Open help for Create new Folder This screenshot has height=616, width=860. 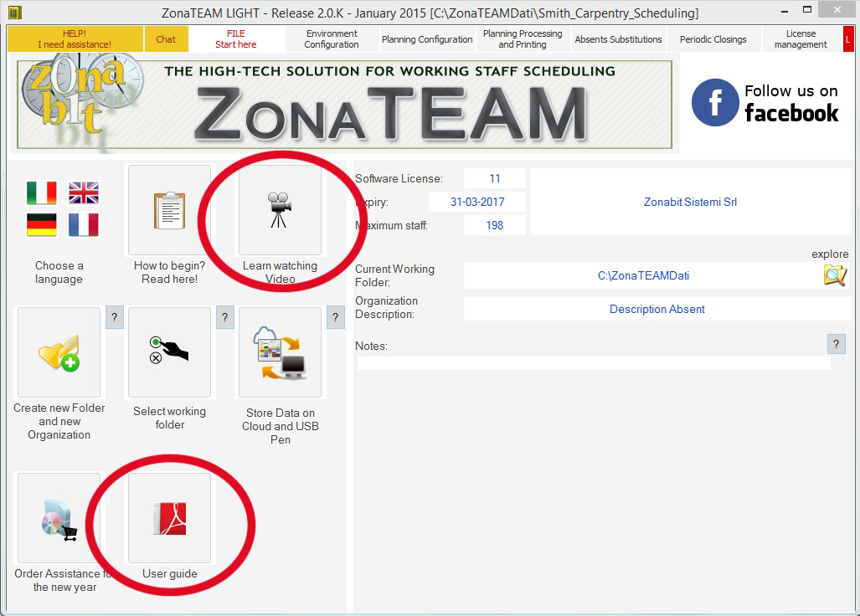tap(115, 317)
